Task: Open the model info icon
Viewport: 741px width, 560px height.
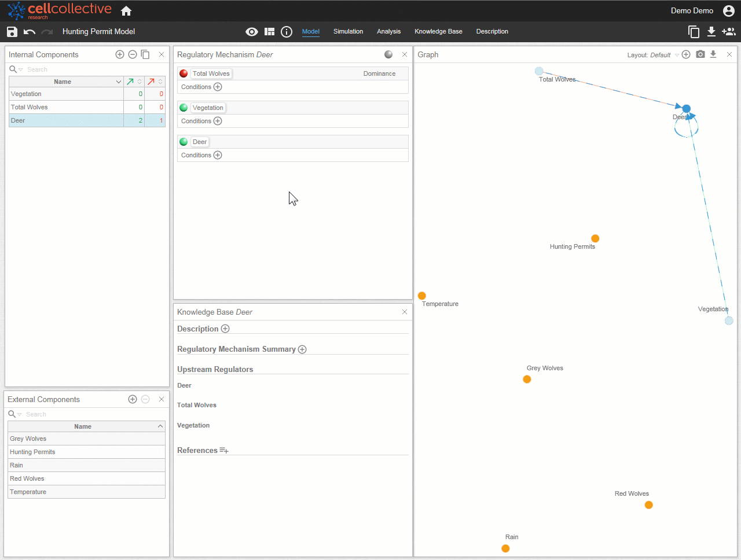Action: (x=287, y=32)
